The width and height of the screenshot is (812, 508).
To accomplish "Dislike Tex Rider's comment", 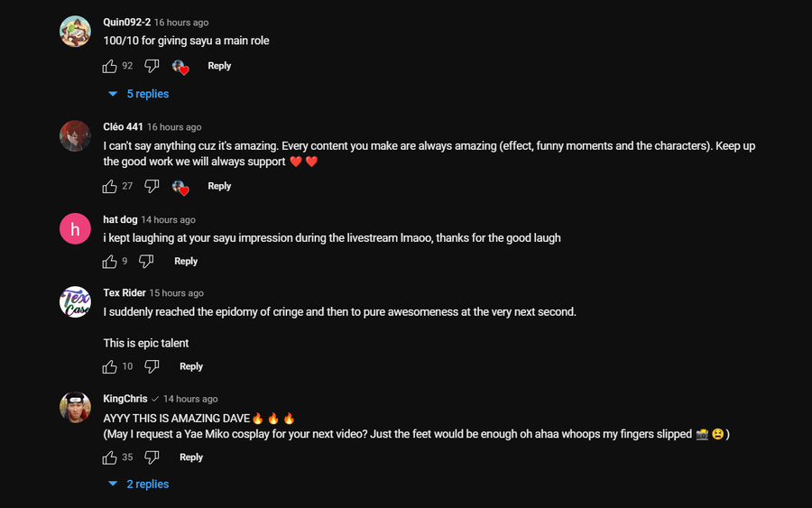I will pos(152,366).
